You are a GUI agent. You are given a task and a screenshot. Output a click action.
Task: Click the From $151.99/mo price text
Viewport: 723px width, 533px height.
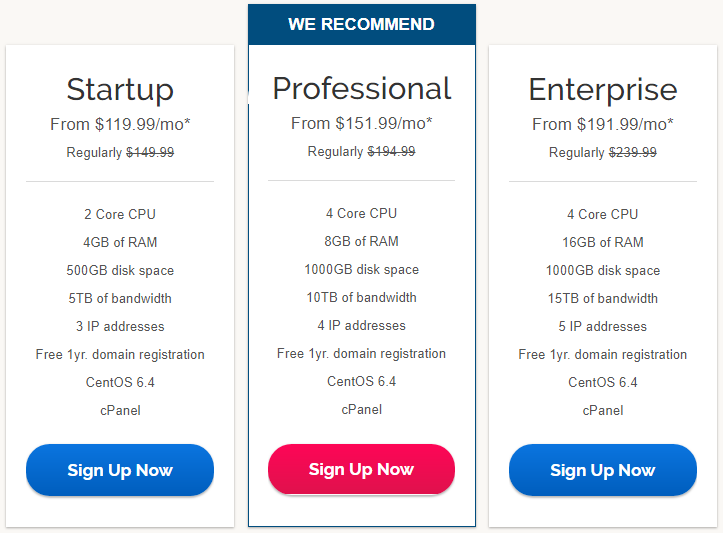pyautogui.click(x=362, y=124)
